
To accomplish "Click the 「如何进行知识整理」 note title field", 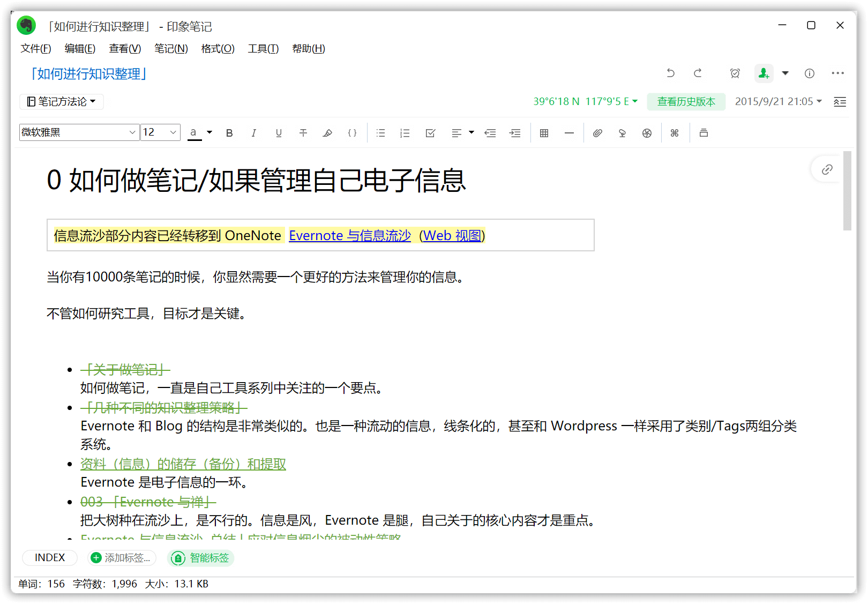I will 88,74.
